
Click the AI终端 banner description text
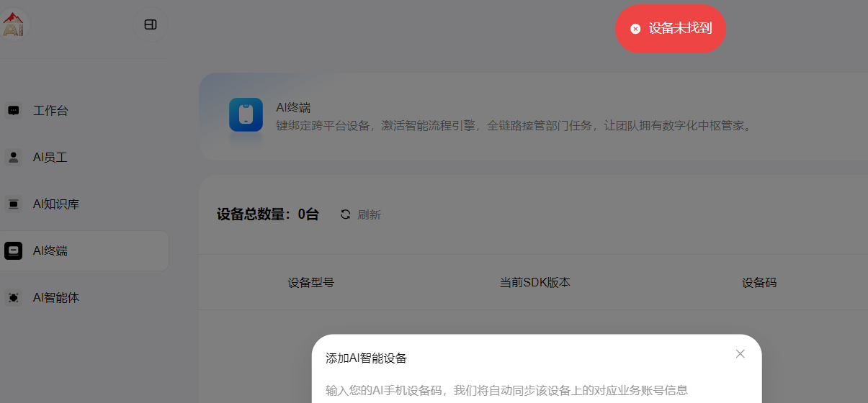coord(514,126)
